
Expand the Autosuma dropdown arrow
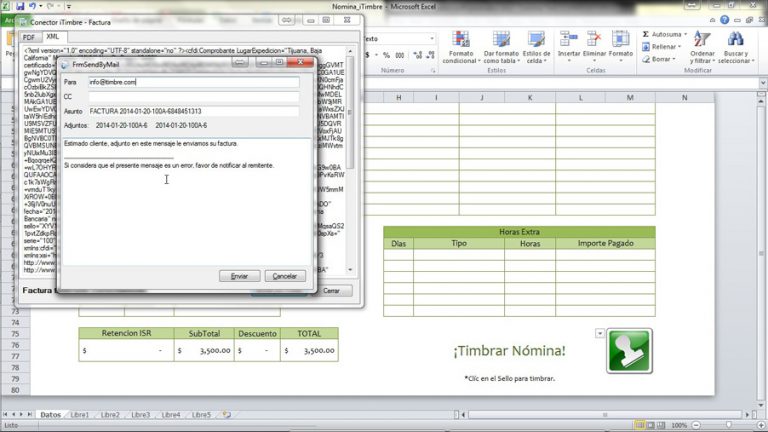pyautogui.click(x=686, y=34)
